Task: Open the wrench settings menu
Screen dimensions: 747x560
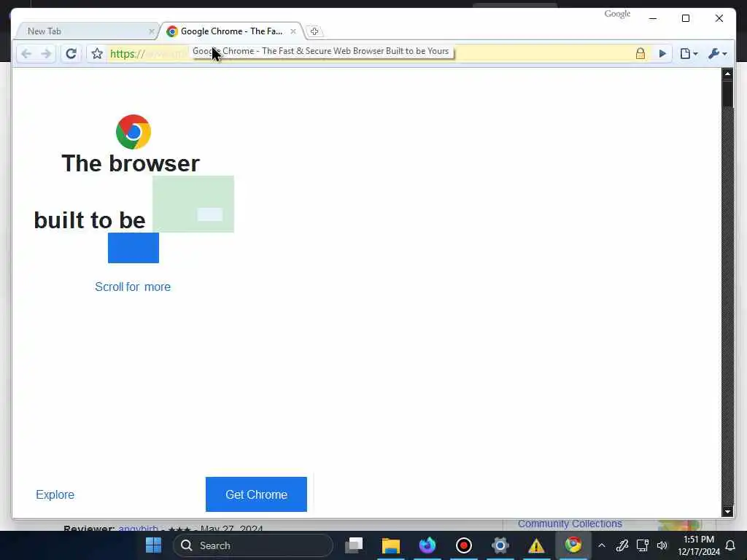Action: pyautogui.click(x=718, y=54)
